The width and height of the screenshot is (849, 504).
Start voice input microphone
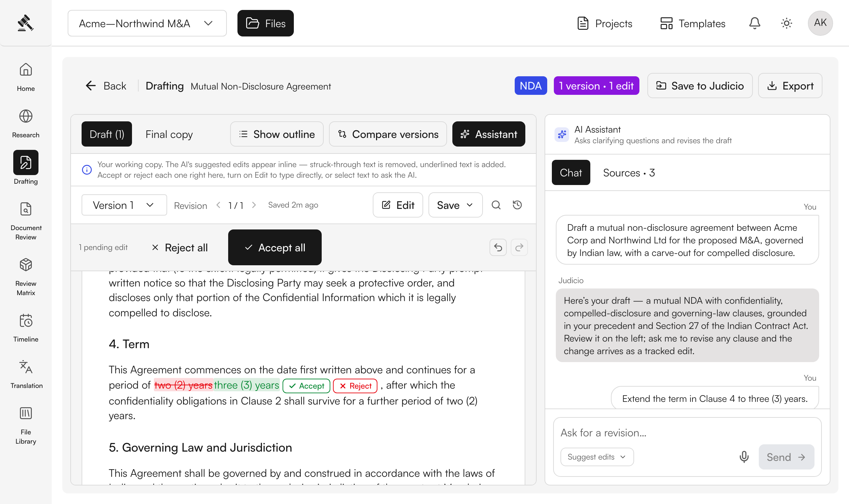pos(744,457)
